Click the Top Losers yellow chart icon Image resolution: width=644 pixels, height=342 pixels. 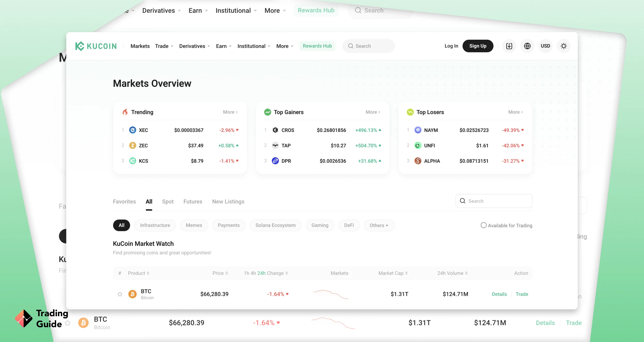[x=410, y=112]
